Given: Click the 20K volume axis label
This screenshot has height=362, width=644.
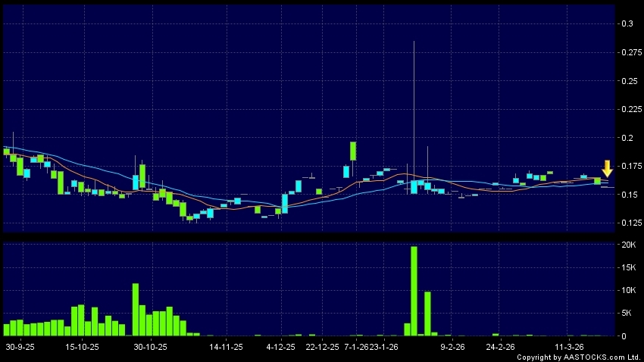Looking at the screenshot, I should coord(628,245).
